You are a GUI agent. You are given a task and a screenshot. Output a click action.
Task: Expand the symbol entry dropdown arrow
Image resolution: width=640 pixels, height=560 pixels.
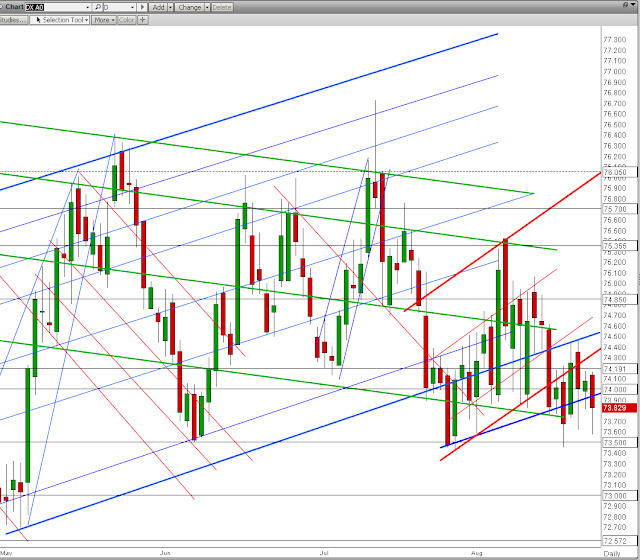(88, 7)
